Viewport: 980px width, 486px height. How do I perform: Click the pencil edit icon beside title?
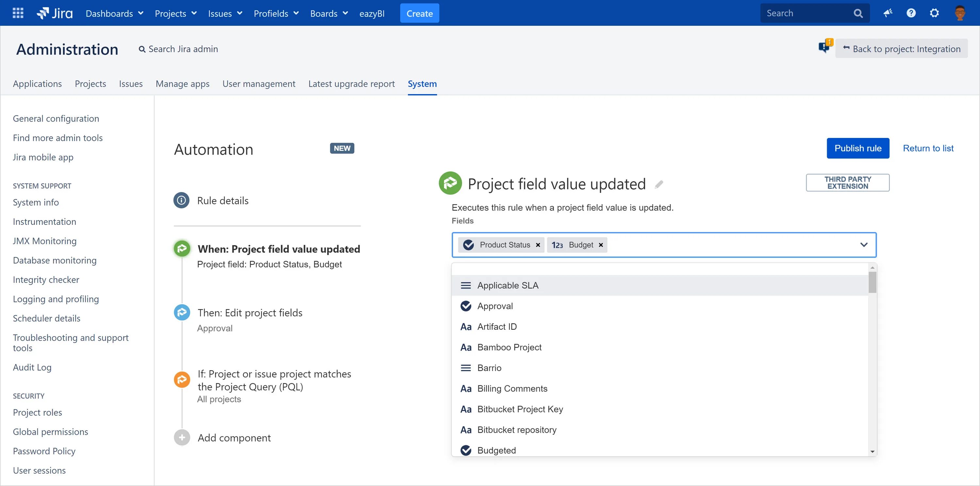(x=659, y=184)
